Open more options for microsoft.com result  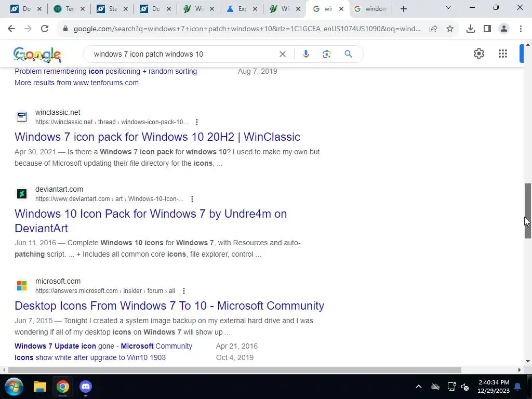click(x=183, y=291)
